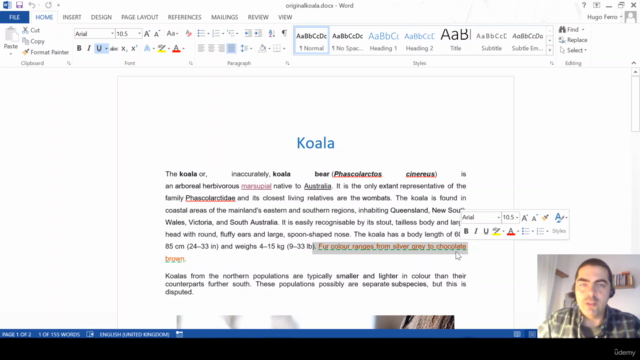The height and width of the screenshot is (360, 640).
Task: Toggle Bold in the mini toolbar
Action: [466, 231]
